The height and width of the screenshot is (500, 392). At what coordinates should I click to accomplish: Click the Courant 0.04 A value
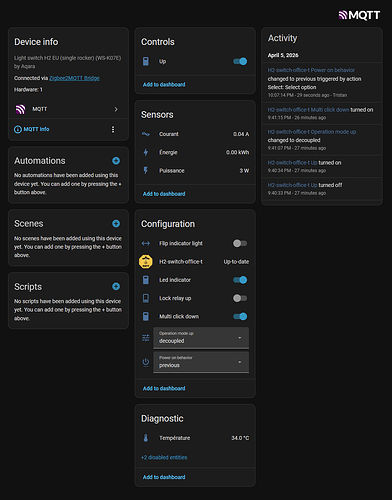coord(241,134)
